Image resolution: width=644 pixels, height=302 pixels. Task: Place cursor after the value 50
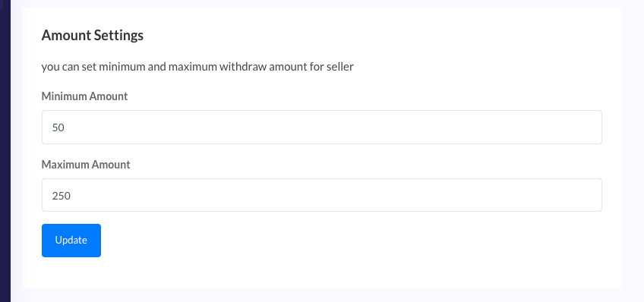click(65, 127)
